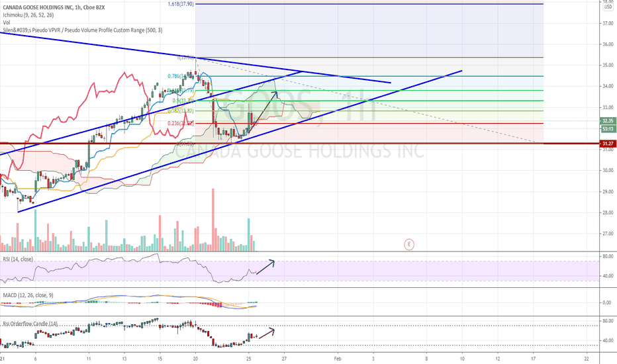Screen dimensions: 617x364
Task: Click the 28.00 price axis value
Action: (x=608, y=213)
